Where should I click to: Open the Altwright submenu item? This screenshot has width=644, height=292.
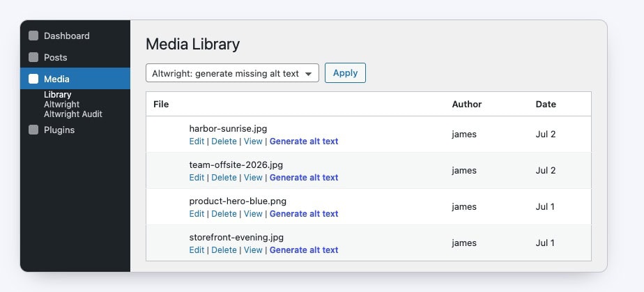[x=61, y=105]
